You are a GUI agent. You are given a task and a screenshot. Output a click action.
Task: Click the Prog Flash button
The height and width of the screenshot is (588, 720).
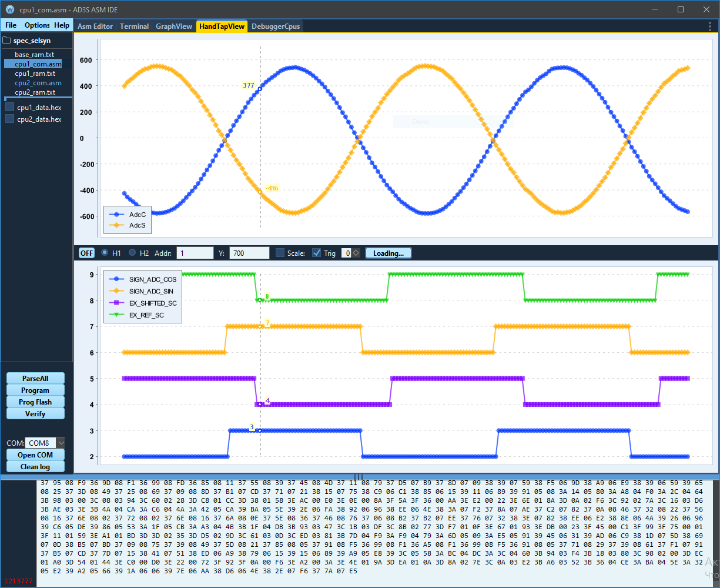[x=35, y=402]
